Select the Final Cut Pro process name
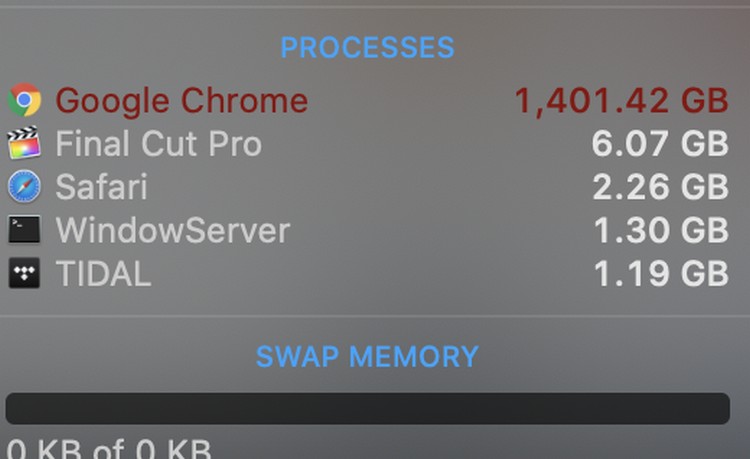The height and width of the screenshot is (459, 750). [x=158, y=144]
